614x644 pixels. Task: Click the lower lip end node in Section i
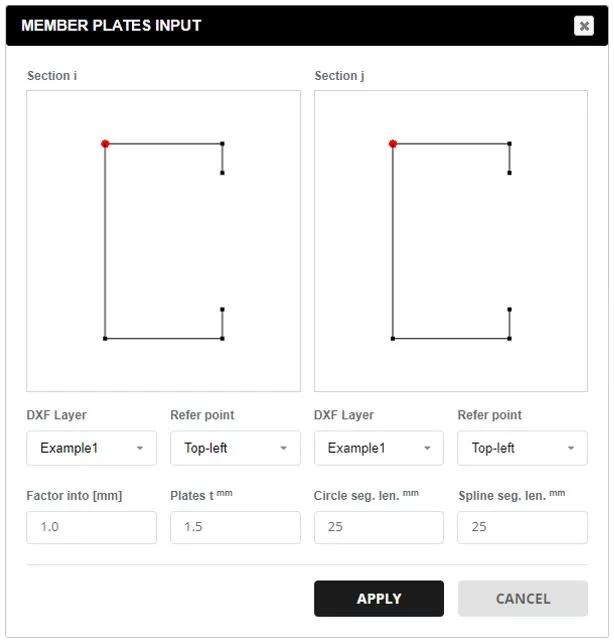[x=222, y=309]
